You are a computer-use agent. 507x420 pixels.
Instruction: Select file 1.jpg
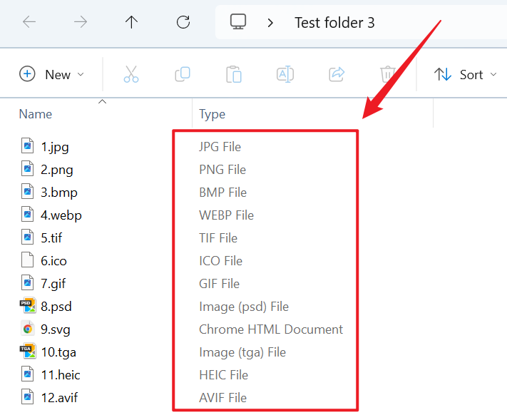click(55, 147)
